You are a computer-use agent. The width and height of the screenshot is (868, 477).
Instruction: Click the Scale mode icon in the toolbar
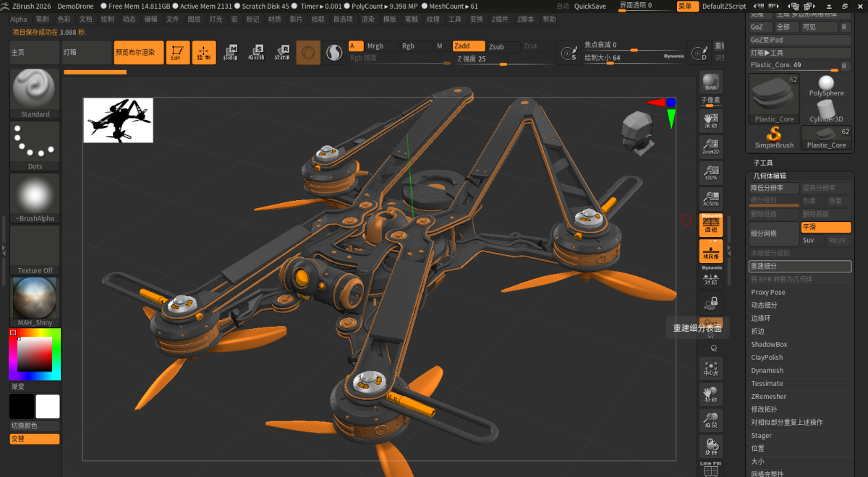point(255,52)
